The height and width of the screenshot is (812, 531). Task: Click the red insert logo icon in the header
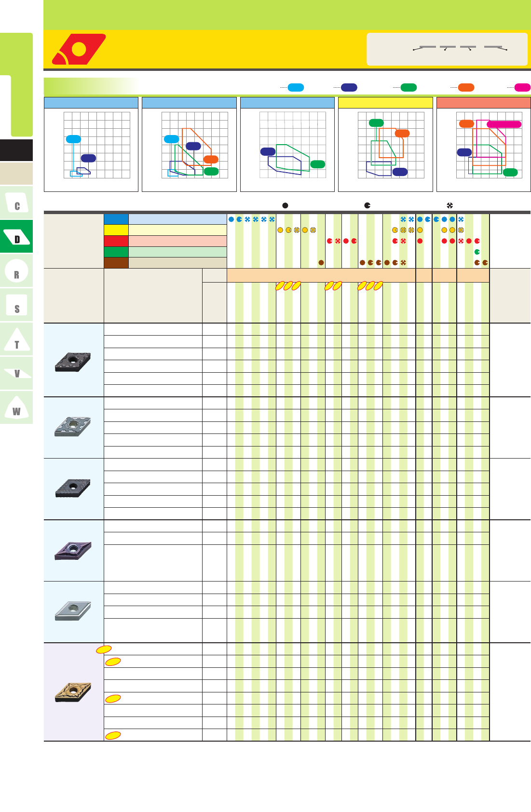[x=79, y=49]
